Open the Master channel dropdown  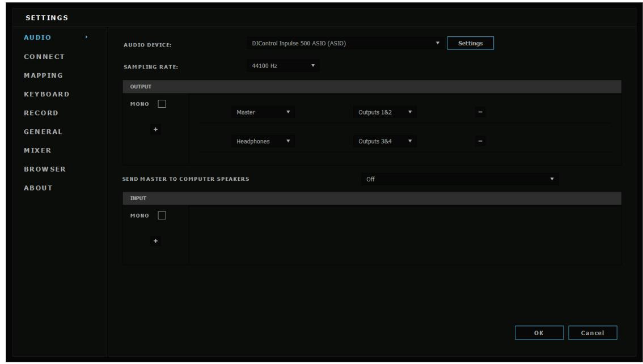[263, 112]
